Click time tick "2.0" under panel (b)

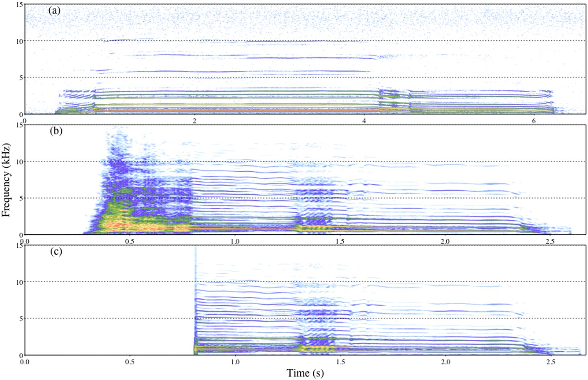[x=445, y=241]
